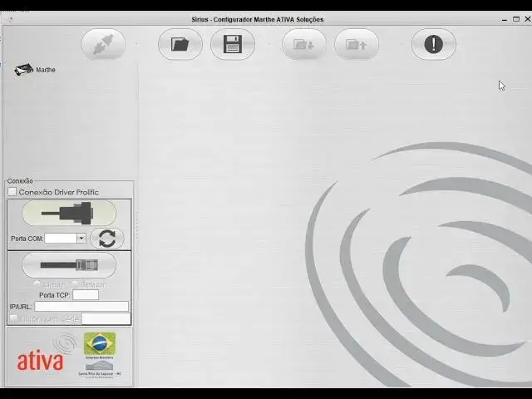This screenshot has height=399, width=532.
Task: Maximize the Sirius window
Action: (x=516, y=19)
